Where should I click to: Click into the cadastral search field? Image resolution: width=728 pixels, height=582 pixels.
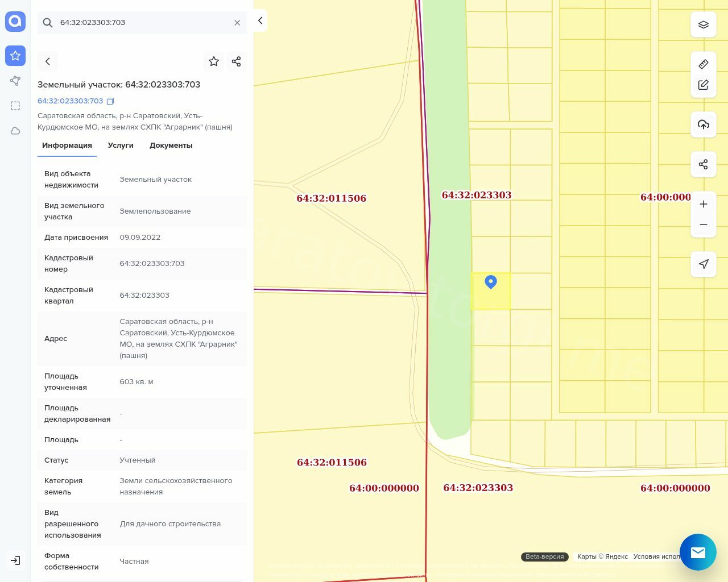(142, 23)
